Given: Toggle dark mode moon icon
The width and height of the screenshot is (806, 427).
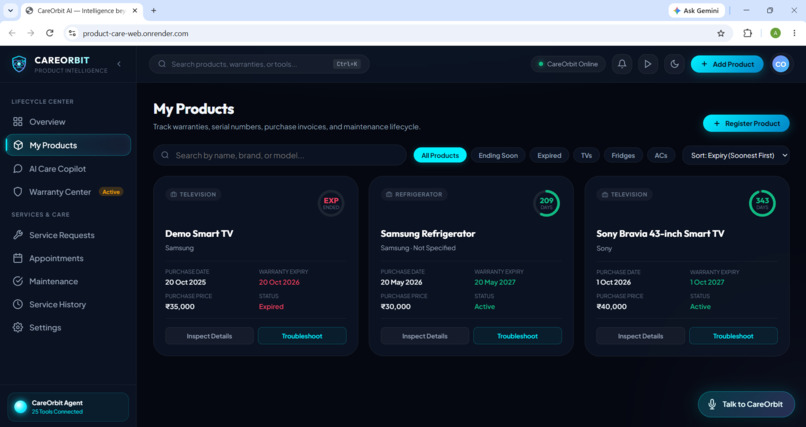Looking at the screenshot, I should [674, 64].
